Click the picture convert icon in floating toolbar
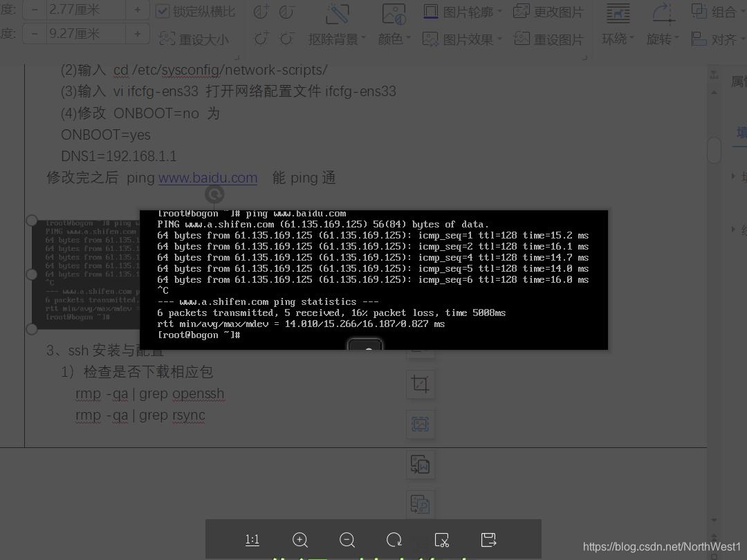747x560 pixels. pos(421,465)
